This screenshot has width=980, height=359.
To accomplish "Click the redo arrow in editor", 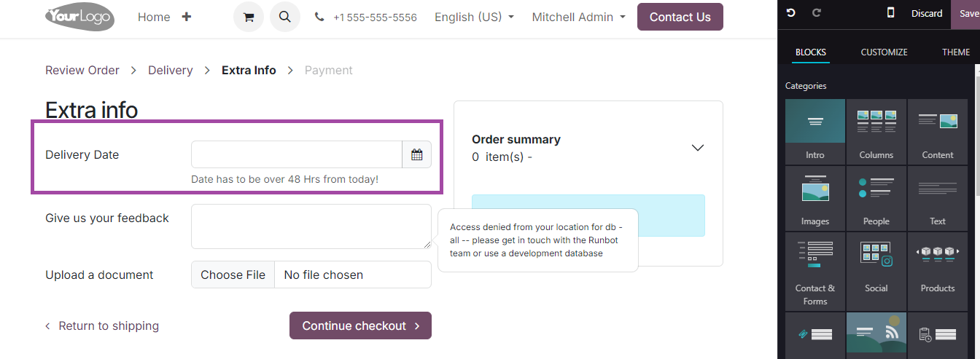I will pyautogui.click(x=817, y=13).
